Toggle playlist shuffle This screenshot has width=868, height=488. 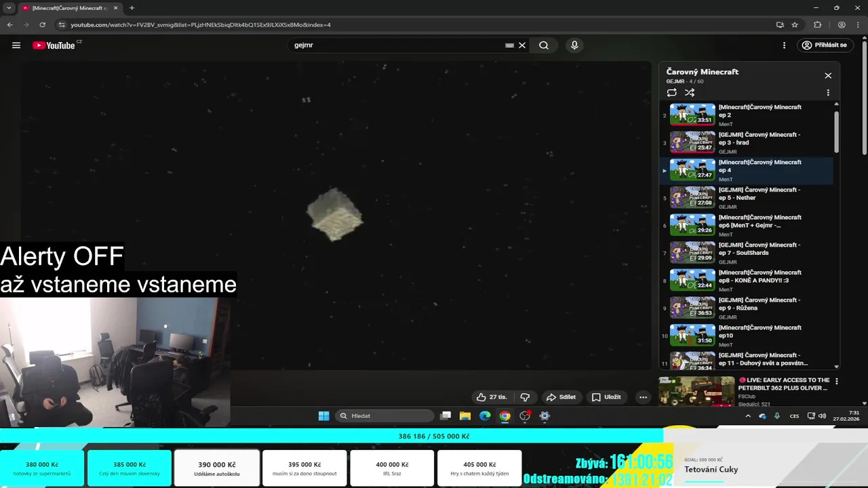tap(690, 93)
